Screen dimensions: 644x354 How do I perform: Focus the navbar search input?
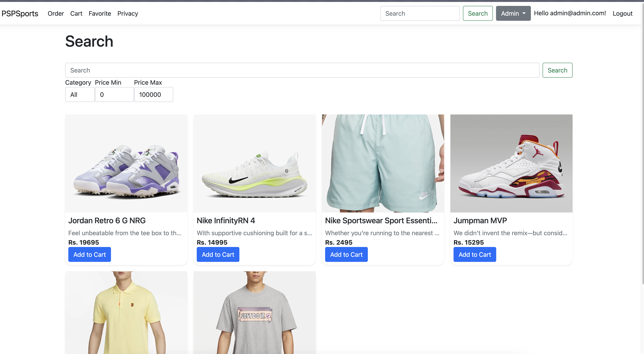(420, 14)
